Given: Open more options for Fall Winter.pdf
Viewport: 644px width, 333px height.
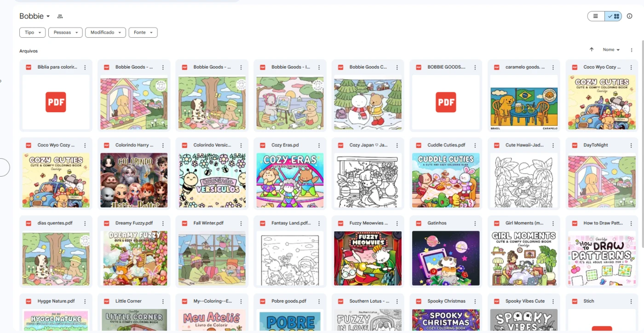Looking at the screenshot, I should click(x=241, y=224).
